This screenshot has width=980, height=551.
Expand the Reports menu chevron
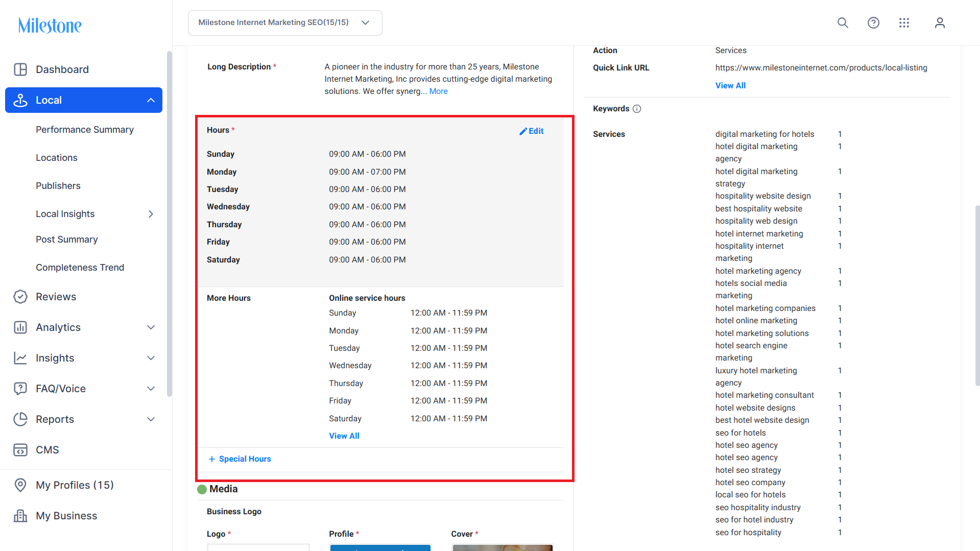click(151, 419)
